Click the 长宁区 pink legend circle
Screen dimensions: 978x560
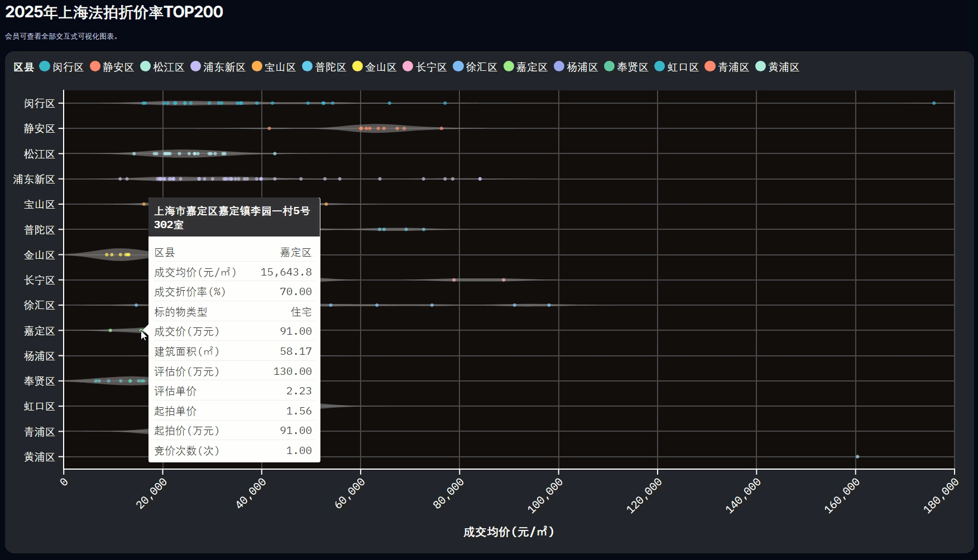click(408, 66)
